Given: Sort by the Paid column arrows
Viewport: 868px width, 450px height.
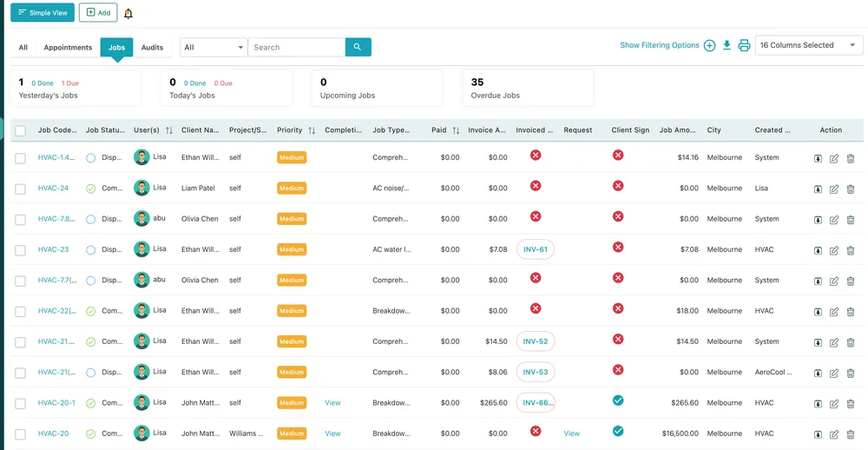Looking at the screenshot, I should pos(457,130).
